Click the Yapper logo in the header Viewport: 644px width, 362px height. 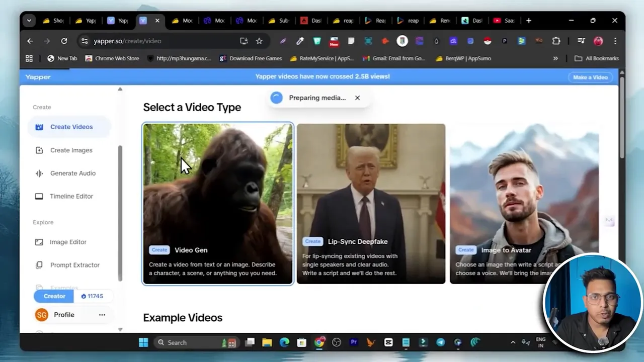click(38, 76)
